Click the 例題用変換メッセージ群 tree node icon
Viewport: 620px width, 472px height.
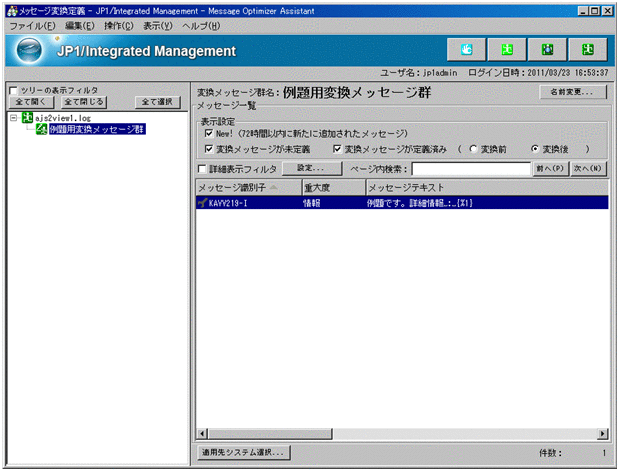(41, 130)
